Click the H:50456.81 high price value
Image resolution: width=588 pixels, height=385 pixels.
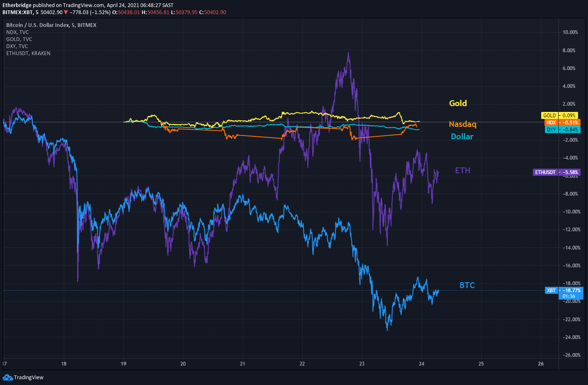click(155, 12)
